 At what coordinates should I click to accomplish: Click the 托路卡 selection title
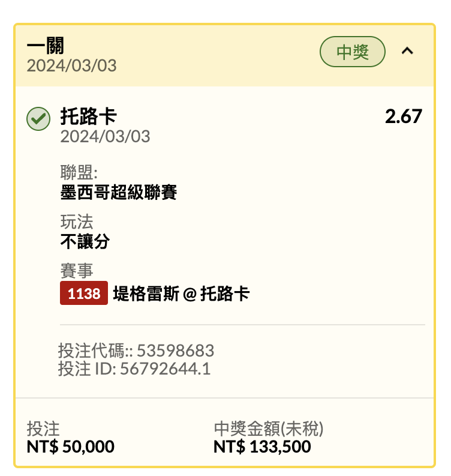tap(89, 116)
